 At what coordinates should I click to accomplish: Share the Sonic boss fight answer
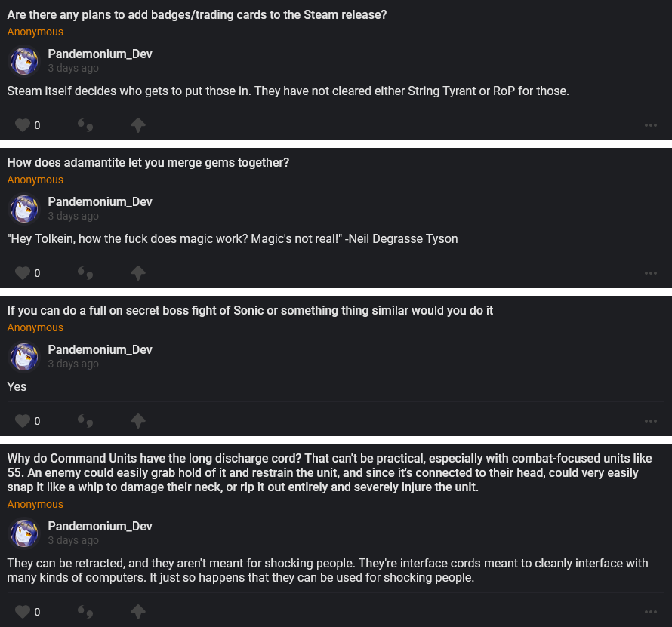tap(137, 421)
